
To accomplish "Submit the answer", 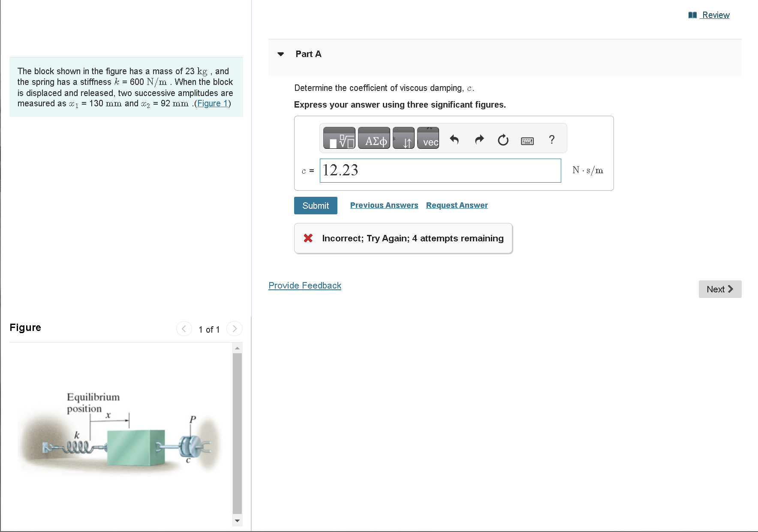I will tap(316, 205).
